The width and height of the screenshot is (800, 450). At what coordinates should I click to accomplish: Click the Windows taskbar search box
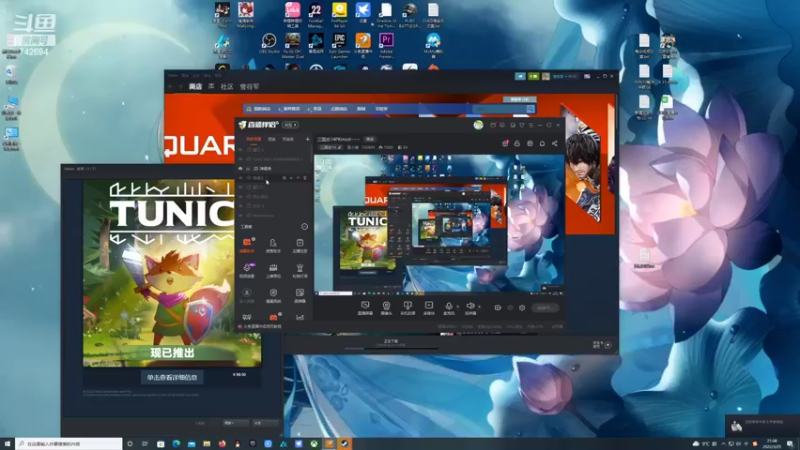coord(69,444)
